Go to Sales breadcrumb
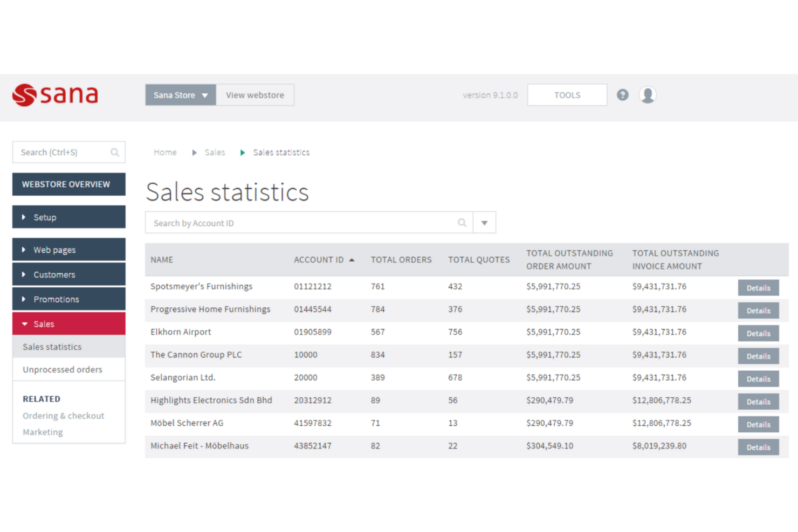 pos(215,153)
